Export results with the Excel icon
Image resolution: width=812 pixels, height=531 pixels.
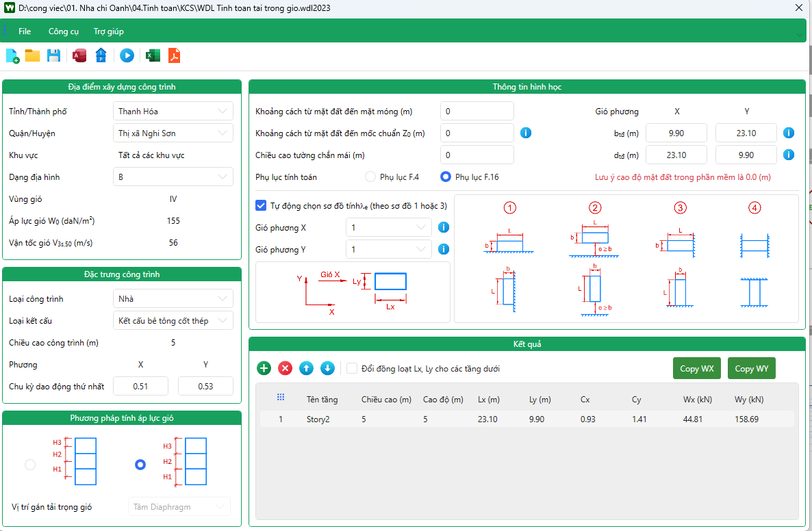tap(153, 55)
